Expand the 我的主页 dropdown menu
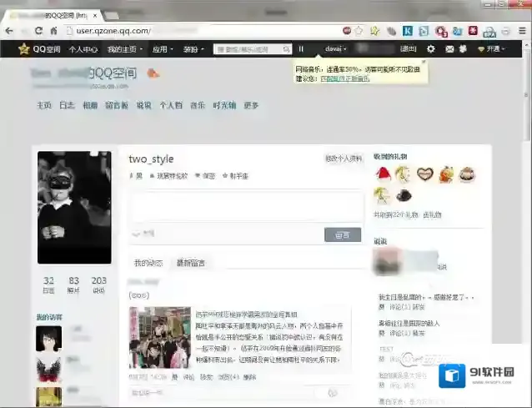This screenshot has height=408, width=532. pyautogui.click(x=124, y=49)
